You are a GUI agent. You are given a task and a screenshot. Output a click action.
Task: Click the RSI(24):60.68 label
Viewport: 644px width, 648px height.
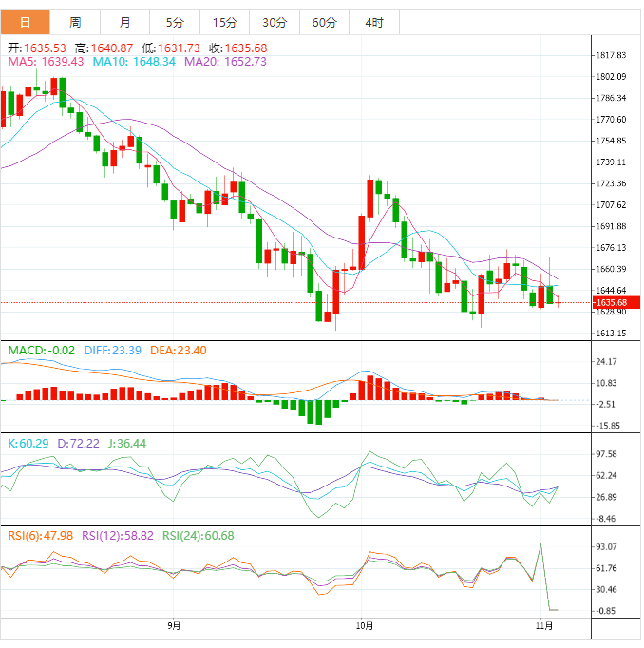198,536
